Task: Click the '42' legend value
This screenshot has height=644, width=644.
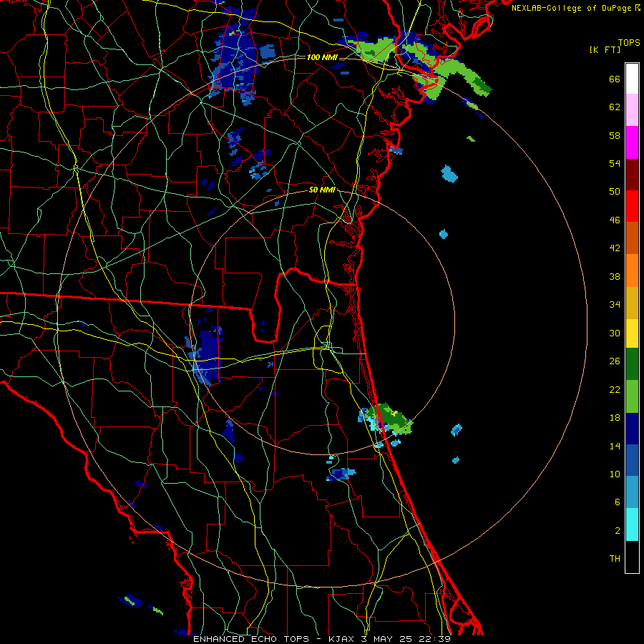Action: [x=615, y=248]
